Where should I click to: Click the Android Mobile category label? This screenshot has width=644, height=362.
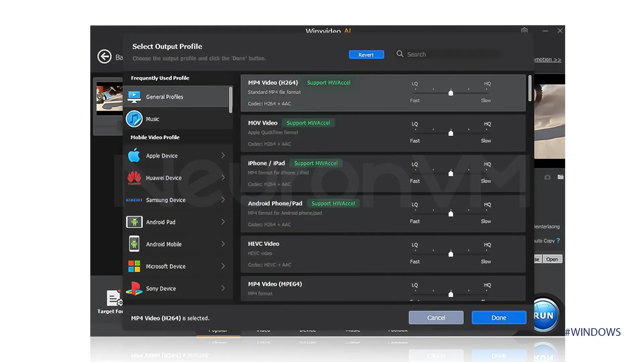click(164, 244)
